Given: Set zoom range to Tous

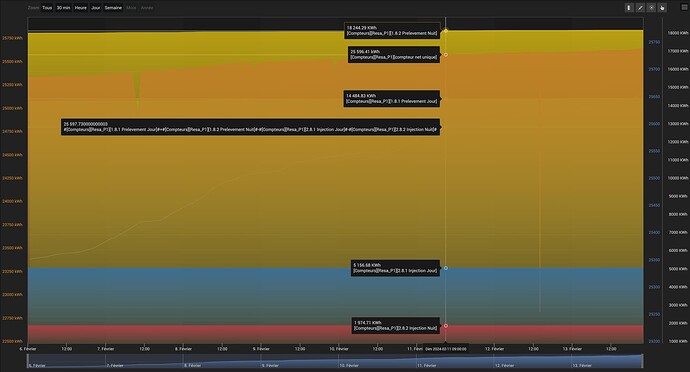Looking at the screenshot, I should pyautogui.click(x=47, y=7).
